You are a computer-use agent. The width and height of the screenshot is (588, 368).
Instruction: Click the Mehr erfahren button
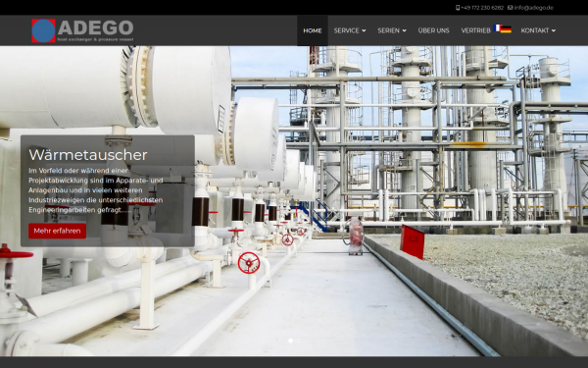click(58, 231)
